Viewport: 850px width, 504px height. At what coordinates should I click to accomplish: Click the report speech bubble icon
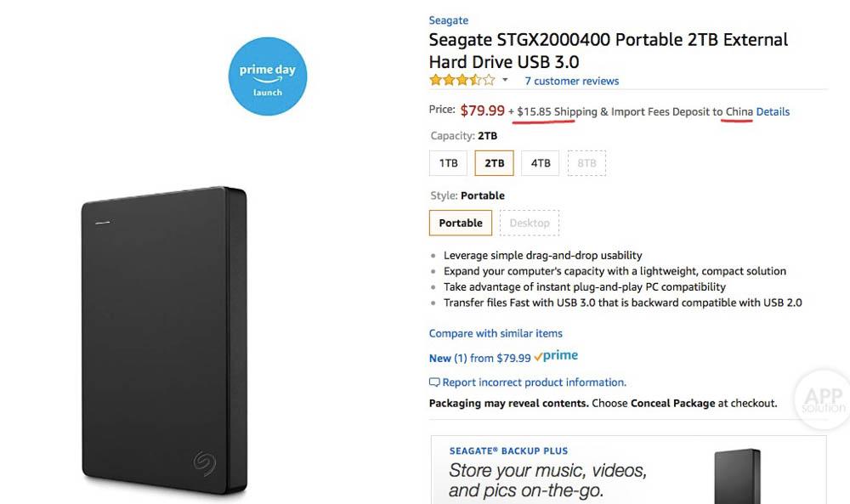coord(434,382)
